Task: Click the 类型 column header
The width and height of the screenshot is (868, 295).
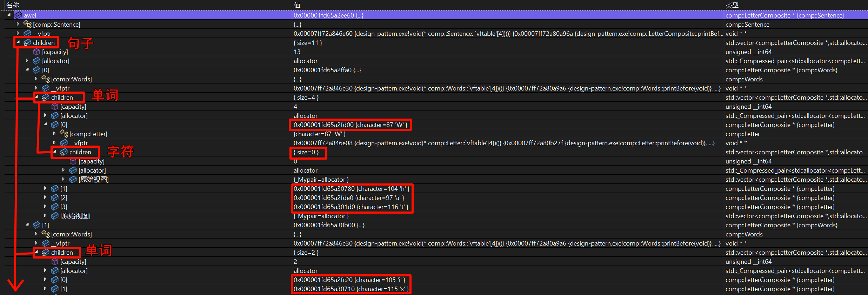Action: click(x=732, y=5)
